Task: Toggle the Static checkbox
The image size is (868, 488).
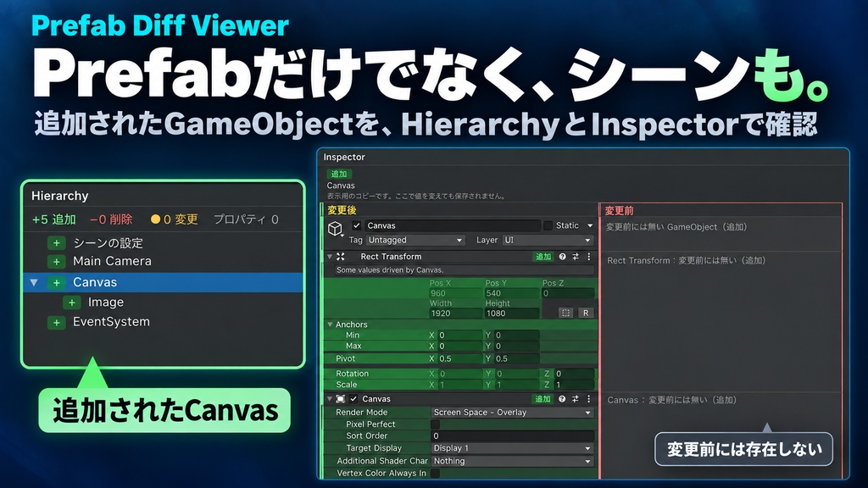Action: [548, 225]
